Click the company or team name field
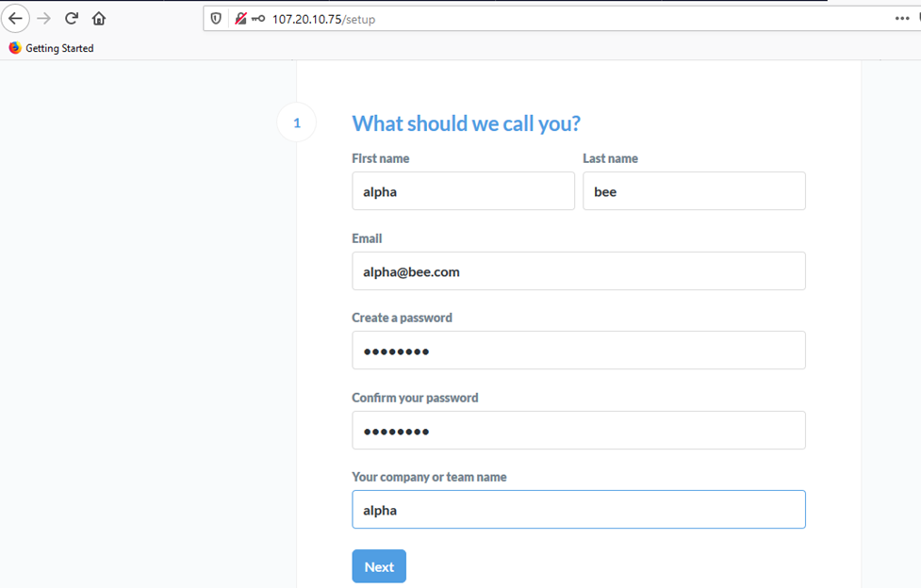This screenshot has height=588, width=921. click(579, 509)
